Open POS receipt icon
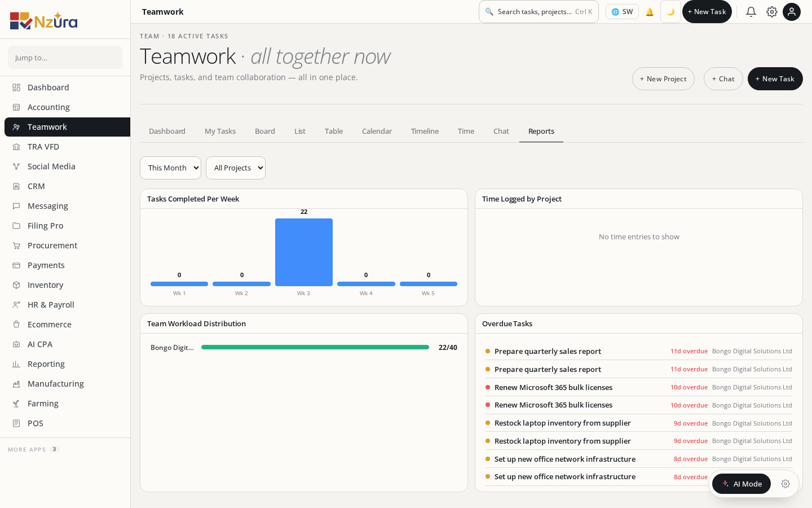Viewport: 812px width, 508px height. point(16,423)
